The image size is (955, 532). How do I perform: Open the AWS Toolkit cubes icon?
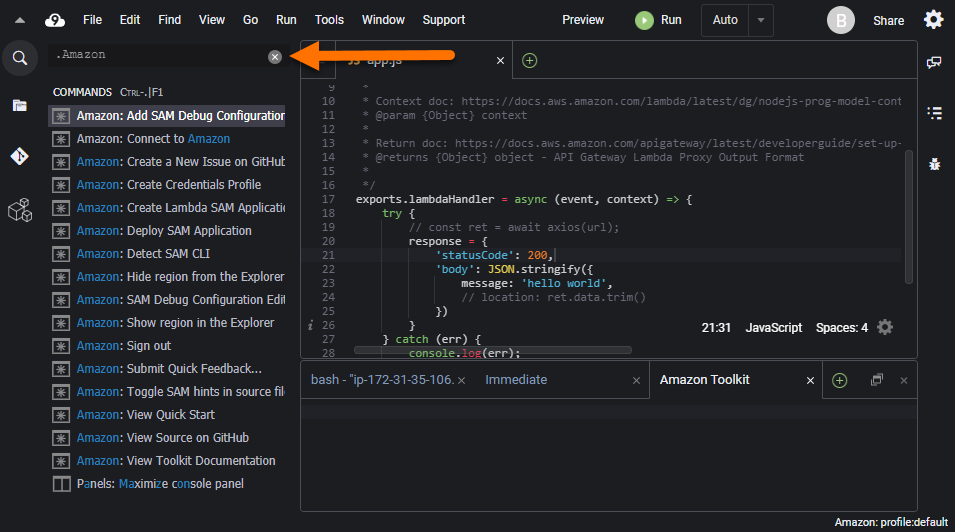click(19, 210)
